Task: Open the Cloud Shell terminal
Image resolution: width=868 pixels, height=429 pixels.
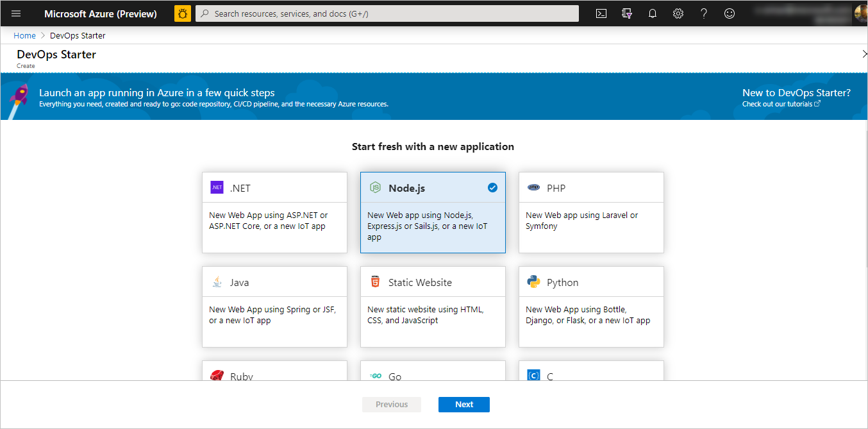Action: (x=601, y=13)
